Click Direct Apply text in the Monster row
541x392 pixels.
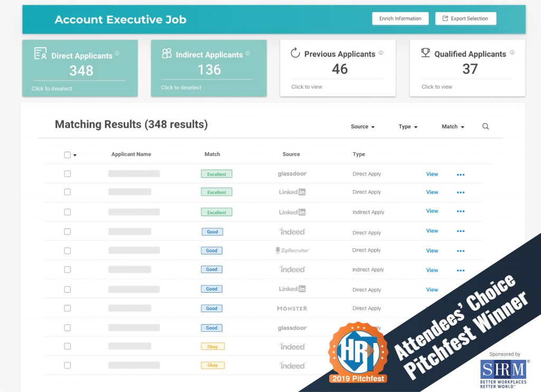(367, 308)
